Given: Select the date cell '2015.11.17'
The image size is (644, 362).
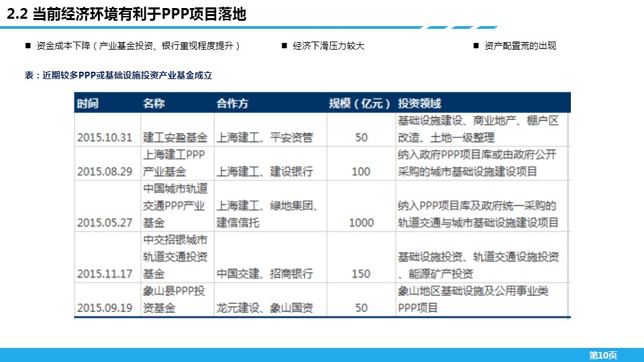Looking at the screenshot, I should coord(105,274).
